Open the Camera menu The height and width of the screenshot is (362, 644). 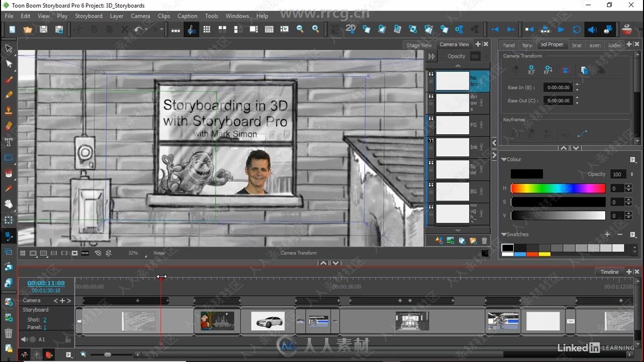coord(140,16)
